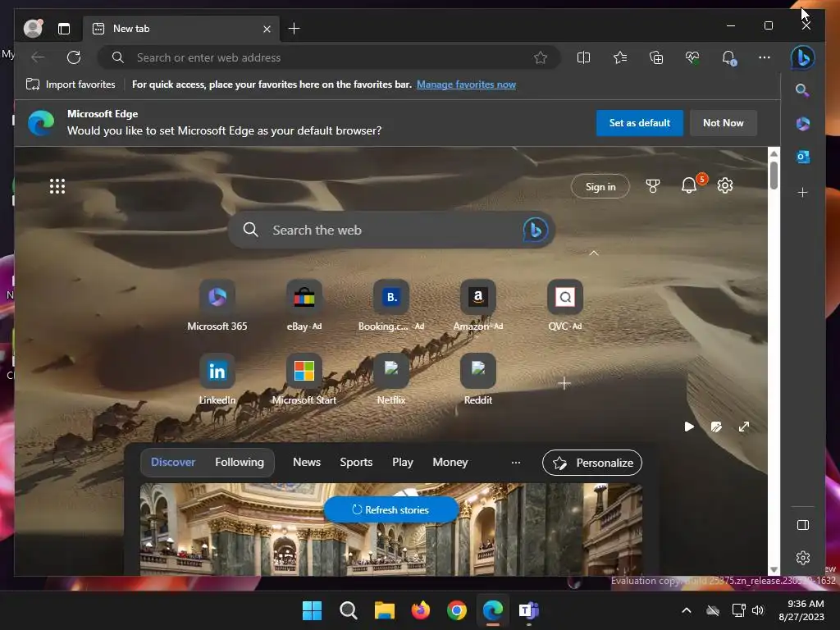Open the app launcher grid icon
Viewport: 840px width, 630px height.
pos(57,186)
